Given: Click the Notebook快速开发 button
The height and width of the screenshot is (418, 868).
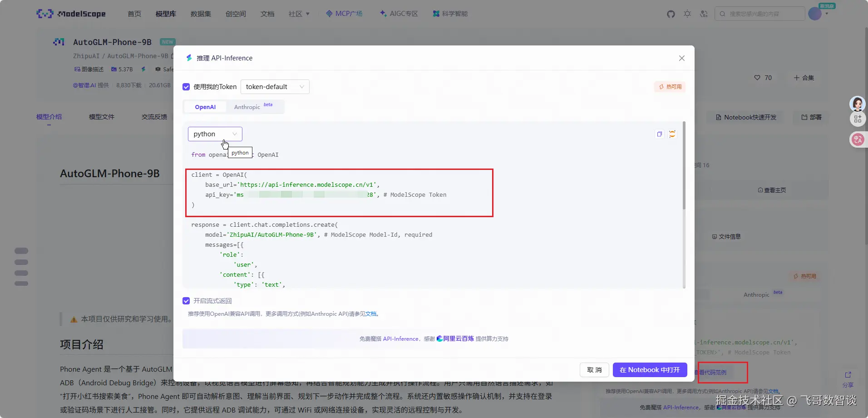Looking at the screenshot, I should click(x=746, y=117).
